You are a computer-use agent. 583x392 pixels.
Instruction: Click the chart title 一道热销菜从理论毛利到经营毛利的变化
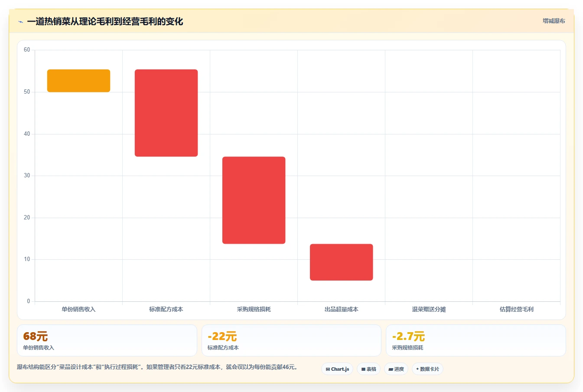[x=105, y=21]
